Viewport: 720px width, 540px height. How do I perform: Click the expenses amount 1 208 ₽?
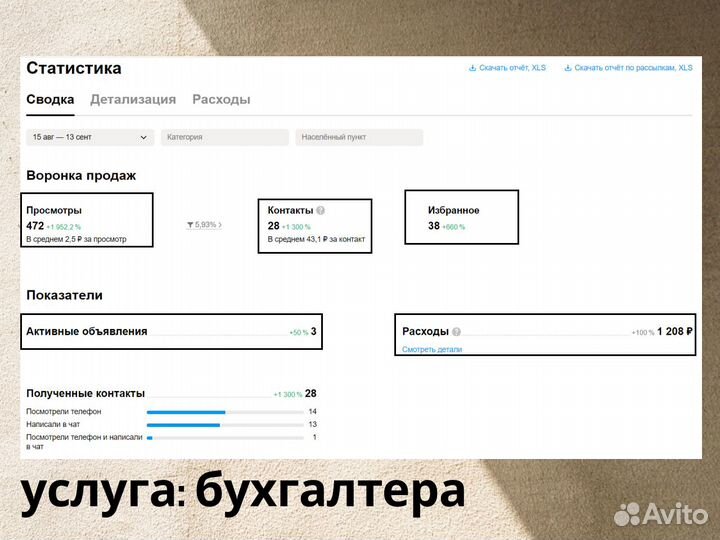pos(675,332)
